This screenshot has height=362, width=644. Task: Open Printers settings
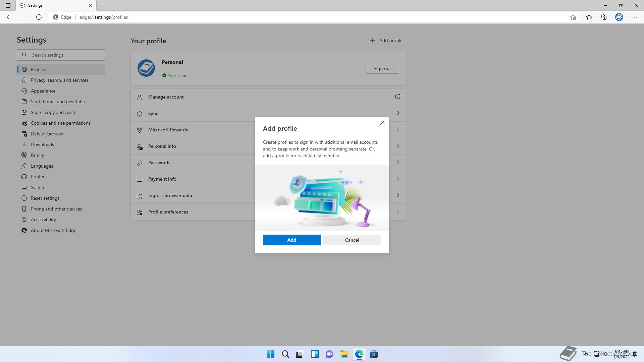[x=61, y=177]
